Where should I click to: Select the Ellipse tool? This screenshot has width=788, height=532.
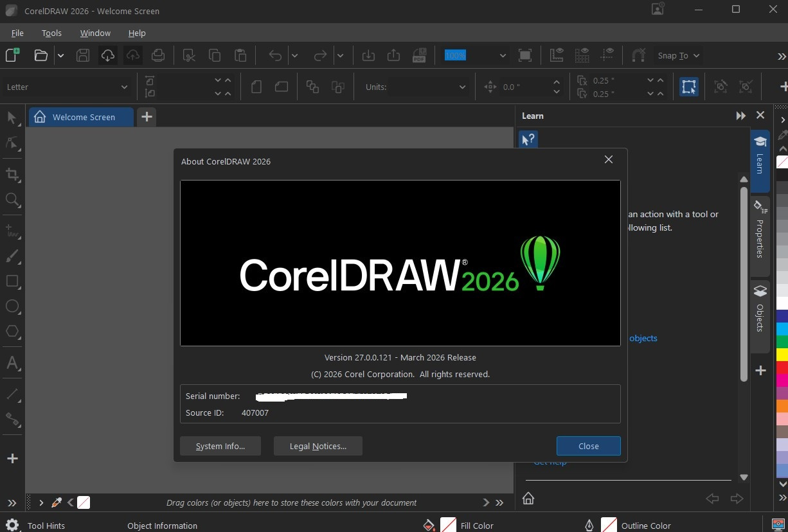pos(12,306)
